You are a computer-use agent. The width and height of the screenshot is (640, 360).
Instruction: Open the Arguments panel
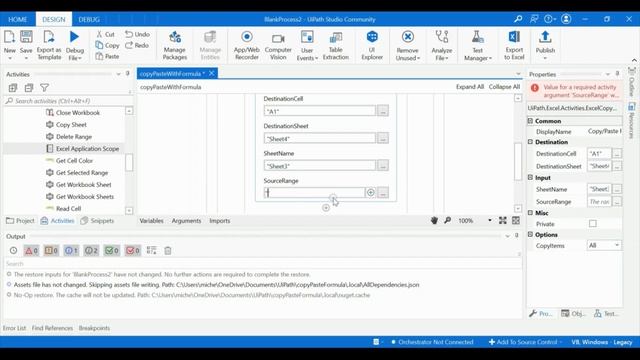[x=186, y=220]
